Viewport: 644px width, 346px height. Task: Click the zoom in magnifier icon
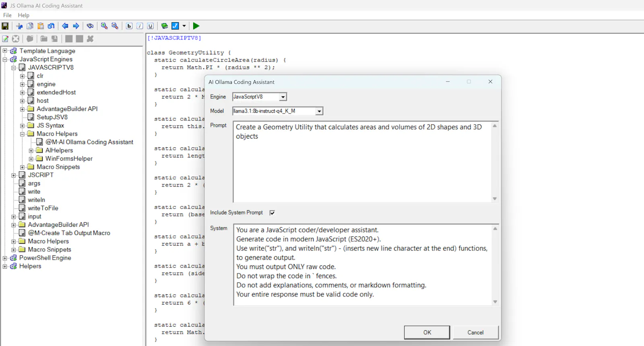point(104,26)
